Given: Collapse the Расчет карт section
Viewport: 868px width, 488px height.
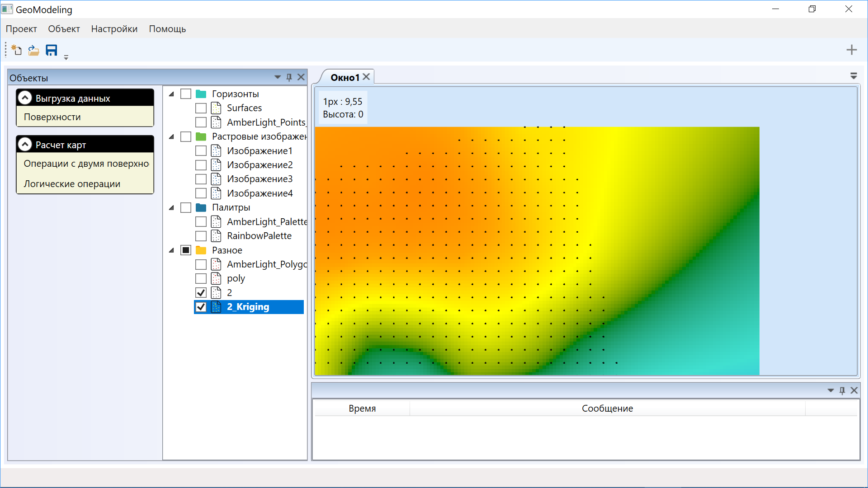Looking at the screenshot, I should 25,145.
